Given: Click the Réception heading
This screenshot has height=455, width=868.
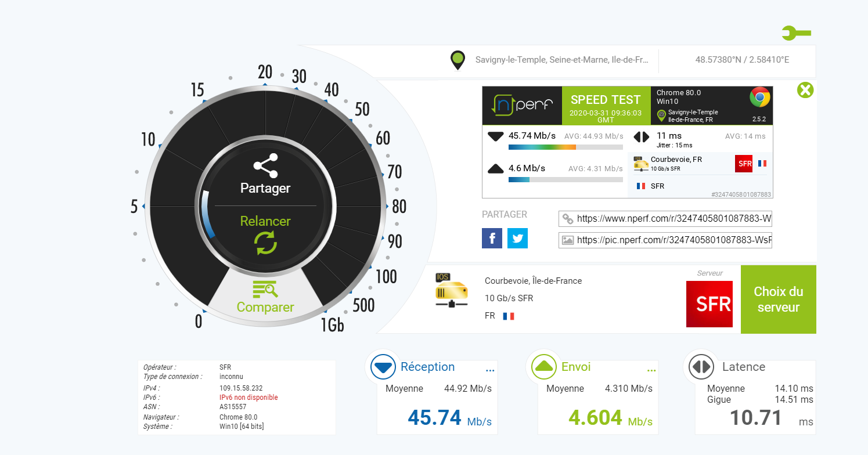Looking at the screenshot, I should (x=428, y=367).
